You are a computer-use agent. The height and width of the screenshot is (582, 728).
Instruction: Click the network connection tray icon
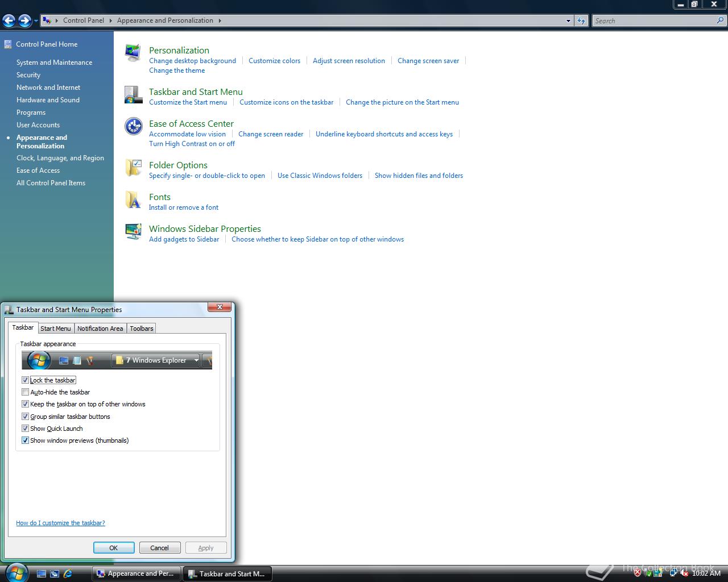tap(673, 572)
